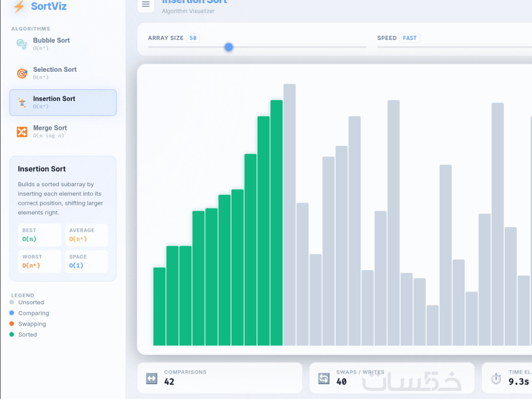Select Insertion Sort algorithm
Screen dimensions: 532x399
click(63, 103)
